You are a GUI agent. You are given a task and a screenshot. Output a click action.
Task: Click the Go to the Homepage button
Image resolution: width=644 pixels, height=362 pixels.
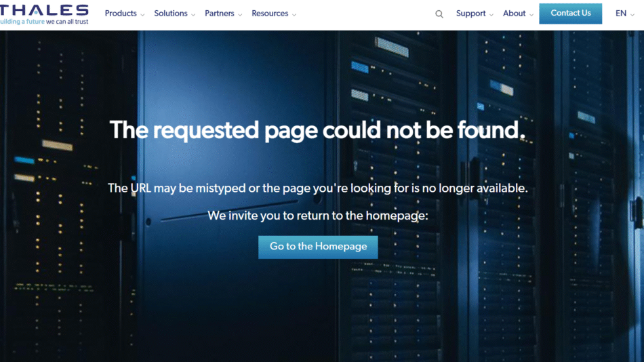click(318, 247)
